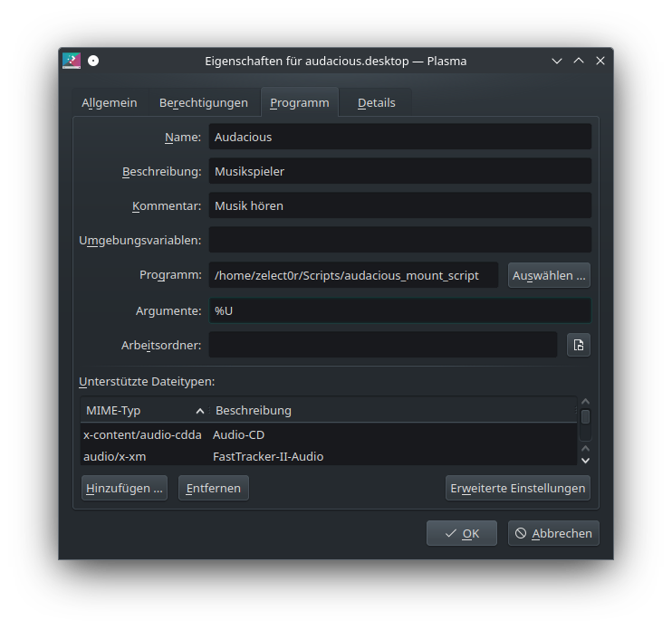Click the Programm path input field
672x629 pixels.
pyautogui.click(x=353, y=275)
